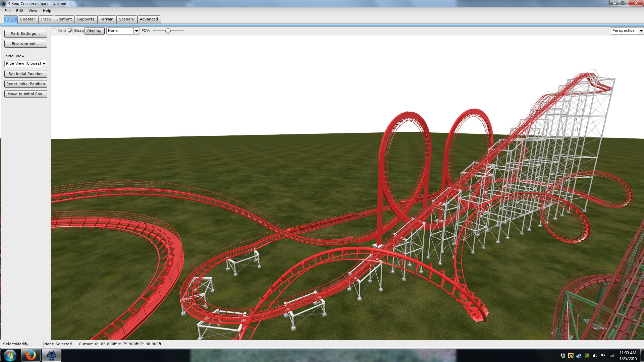Screen dimensions: 644x362
Task: Open the Terrain tab
Action: pyautogui.click(x=106, y=19)
